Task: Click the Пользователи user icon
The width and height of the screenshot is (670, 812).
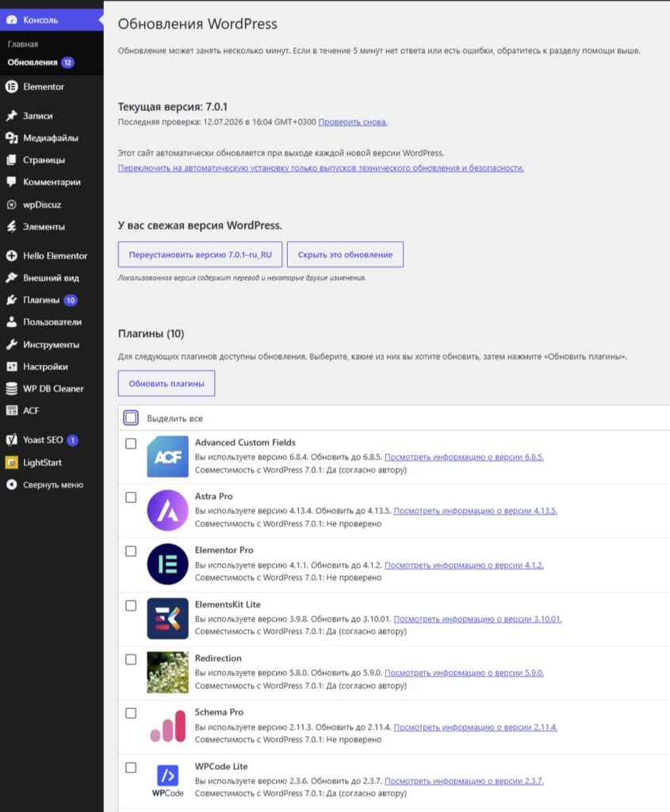Action: (x=11, y=322)
